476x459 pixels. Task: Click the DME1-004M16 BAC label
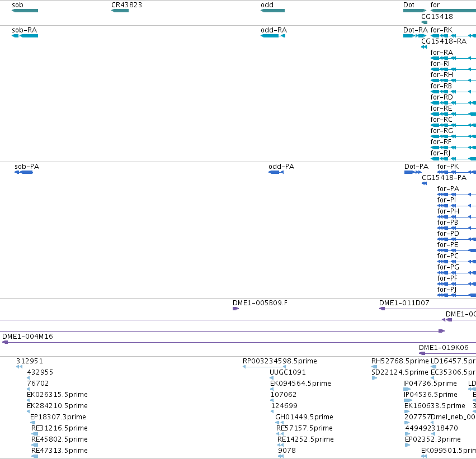click(x=27, y=337)
